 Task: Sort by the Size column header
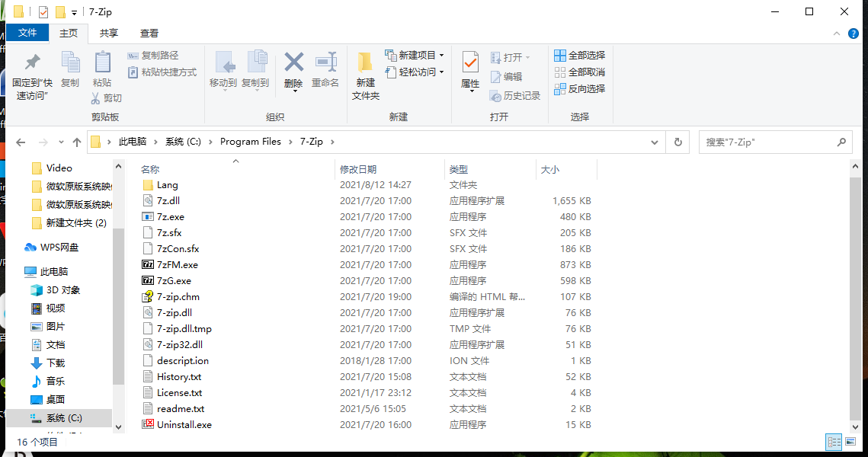click(549, 169)
